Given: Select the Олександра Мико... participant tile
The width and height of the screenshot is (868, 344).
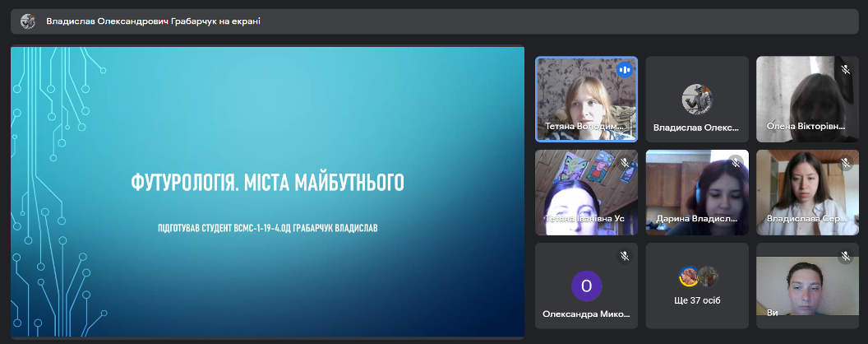Looking at the screenshot, I should (586, 286).
